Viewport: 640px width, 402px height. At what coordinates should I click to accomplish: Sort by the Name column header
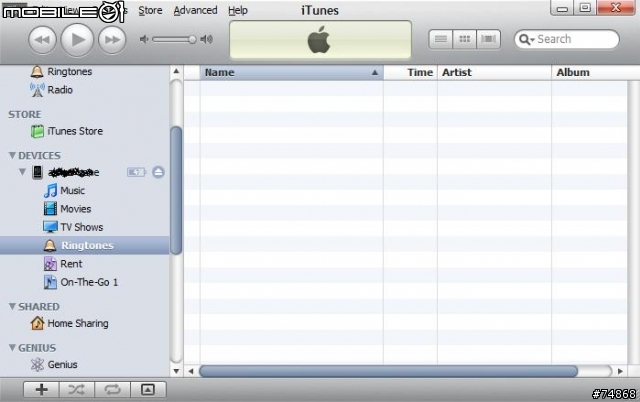point(291,73)
